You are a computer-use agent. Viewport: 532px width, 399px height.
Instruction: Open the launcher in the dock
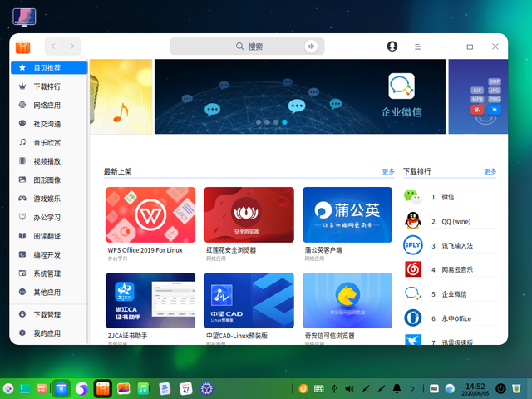pos(8,388)
